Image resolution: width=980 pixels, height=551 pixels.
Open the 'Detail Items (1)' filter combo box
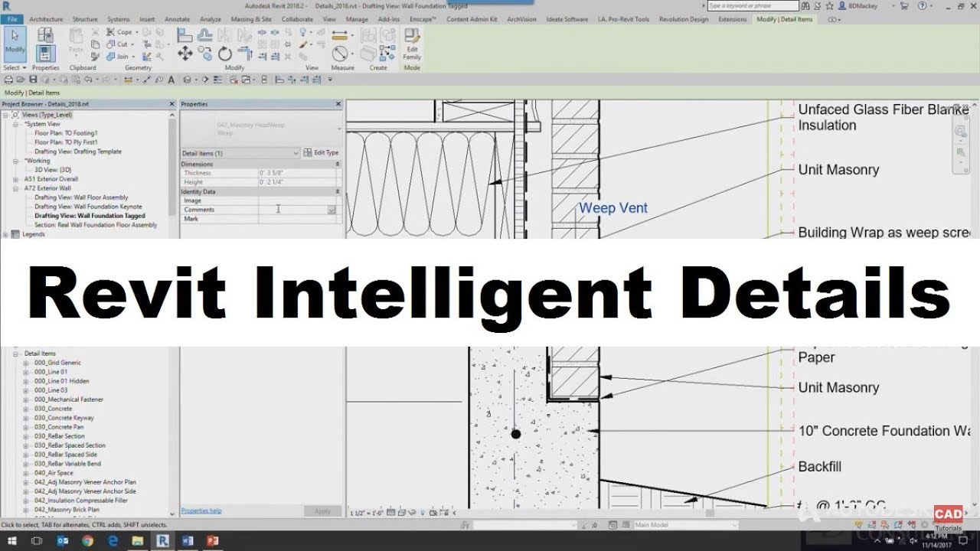(240, 153)
